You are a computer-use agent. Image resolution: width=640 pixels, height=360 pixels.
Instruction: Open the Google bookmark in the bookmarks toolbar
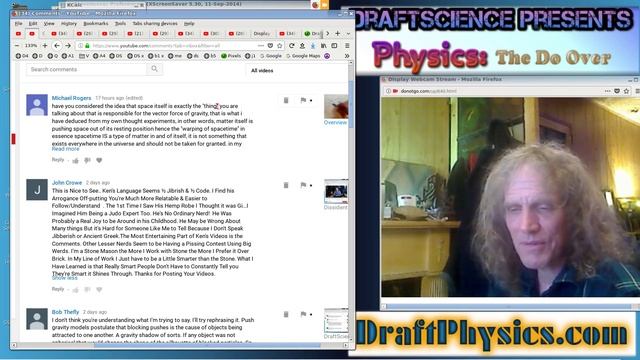pos(271,56)
